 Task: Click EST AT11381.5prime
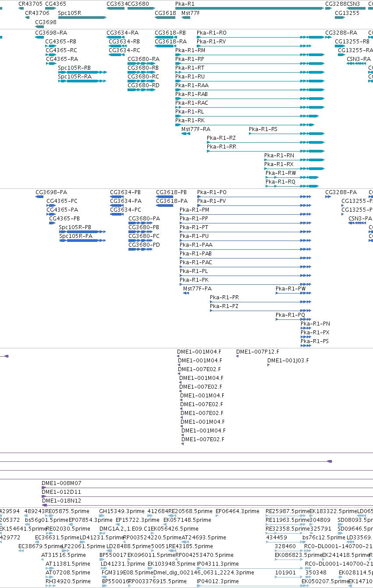pyautogui.click(x=68, y=564)
